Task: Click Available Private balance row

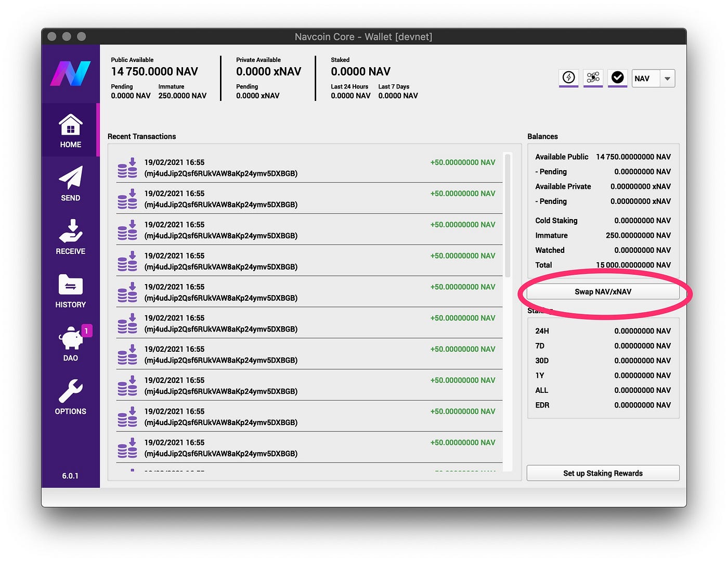Action: pyautogui.click(x=603, y=186)
